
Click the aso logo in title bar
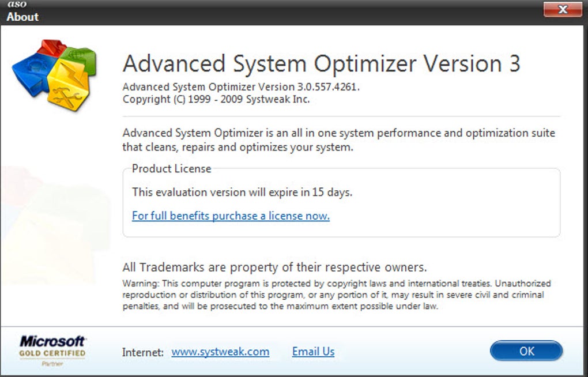tap(17, 4)
